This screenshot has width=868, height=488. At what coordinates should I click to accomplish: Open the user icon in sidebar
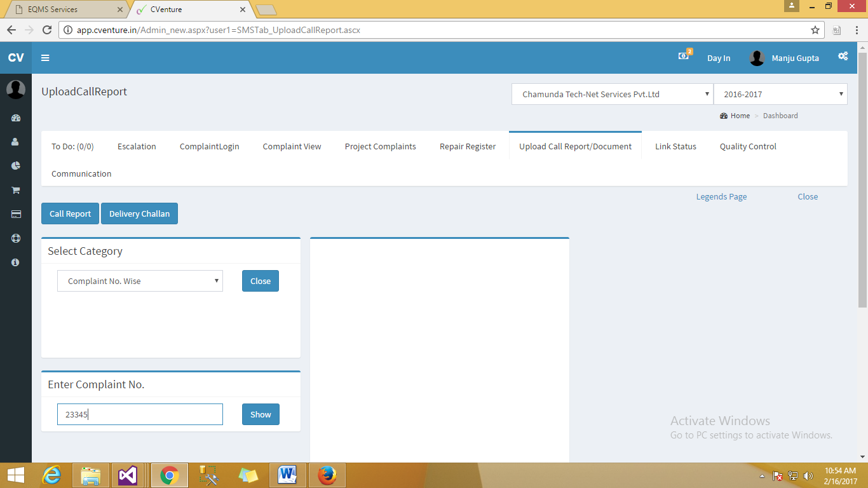16,142
